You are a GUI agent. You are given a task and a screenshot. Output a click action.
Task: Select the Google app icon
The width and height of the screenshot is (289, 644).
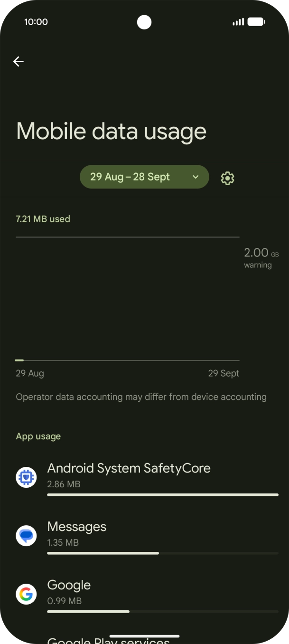[x=26, y=594]
